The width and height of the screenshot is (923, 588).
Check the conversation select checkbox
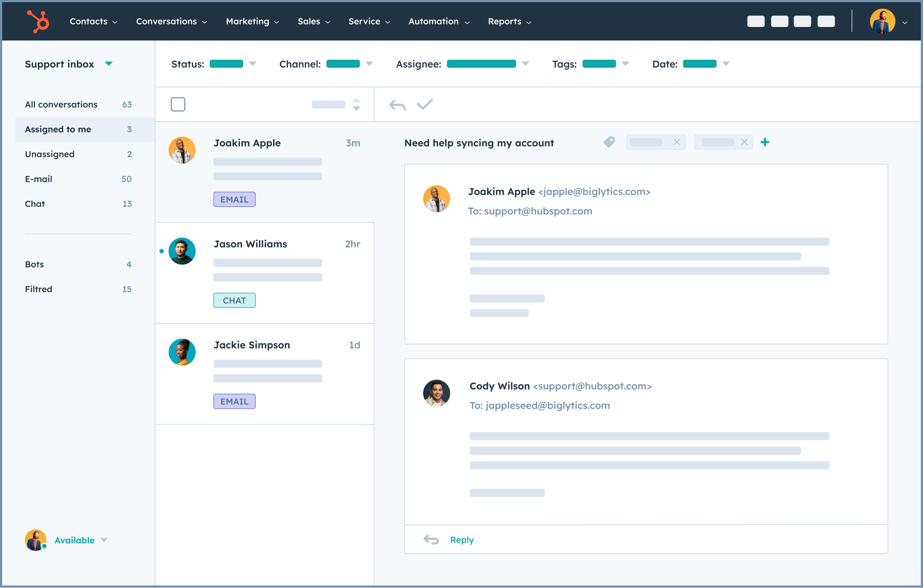coord(178,103)
